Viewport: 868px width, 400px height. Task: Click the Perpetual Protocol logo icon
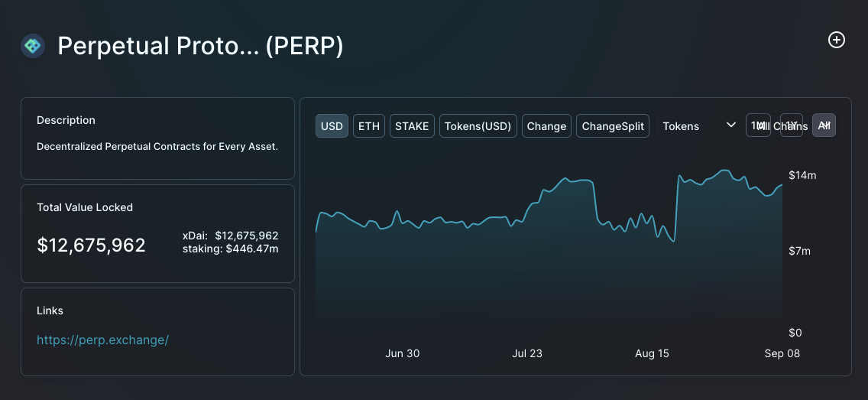pyautogui.click(x=33, y=45)
